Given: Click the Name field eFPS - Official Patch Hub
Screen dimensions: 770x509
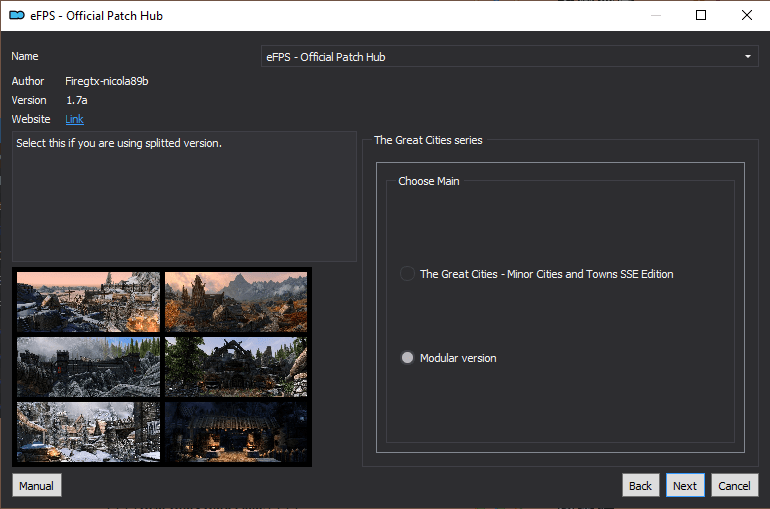Looking at the screenshot, I should [x=509, y=56].
